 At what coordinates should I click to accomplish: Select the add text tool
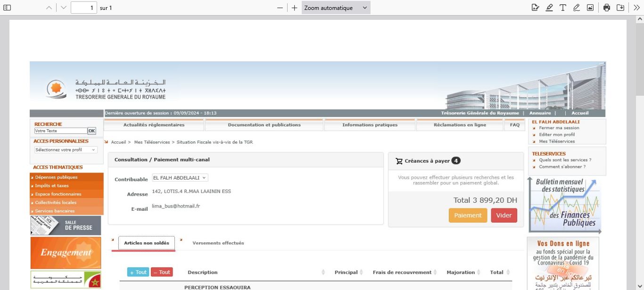pos(563,8)
